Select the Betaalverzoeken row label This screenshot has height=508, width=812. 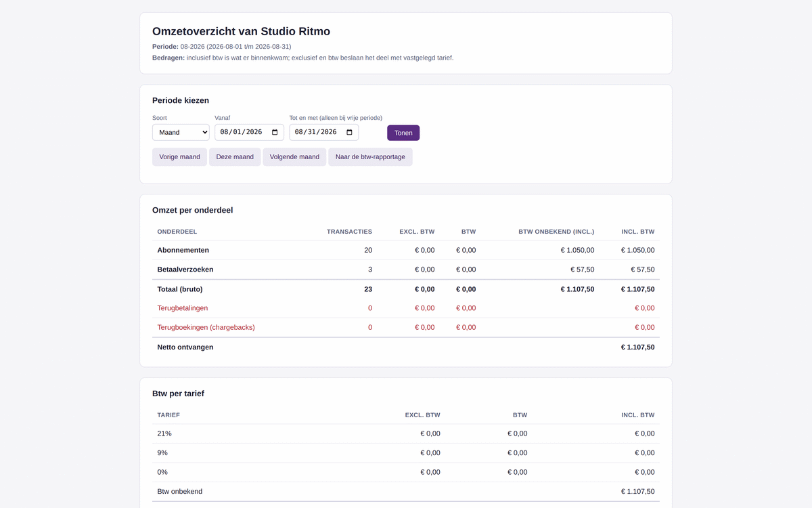pos(185,270)
